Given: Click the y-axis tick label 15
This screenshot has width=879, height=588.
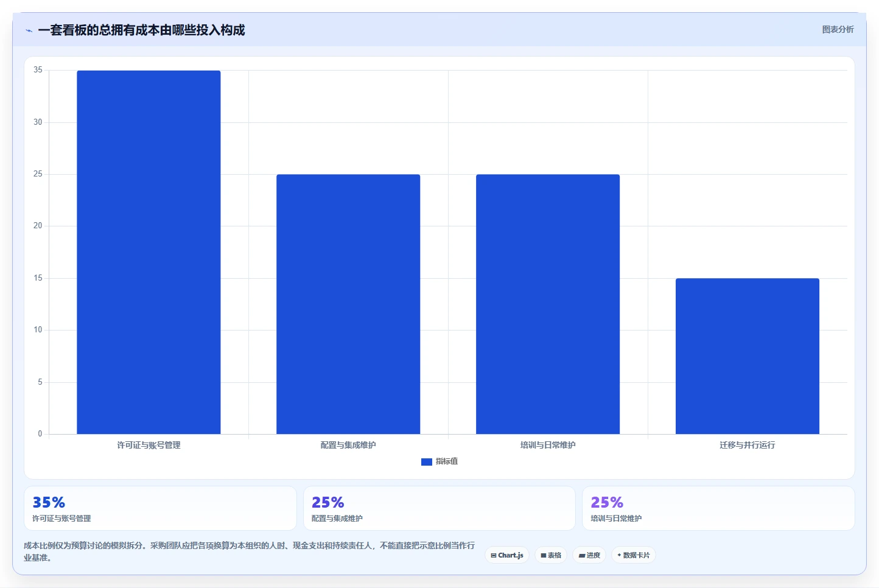Looking at the screenshot, I should [x=38, y=278].
